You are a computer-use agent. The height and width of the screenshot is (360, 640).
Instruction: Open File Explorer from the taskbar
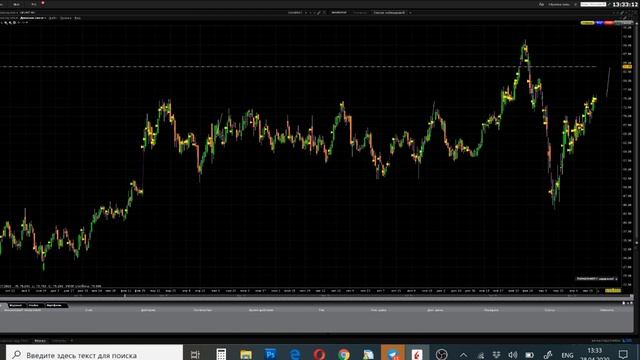tap(246, 354)
